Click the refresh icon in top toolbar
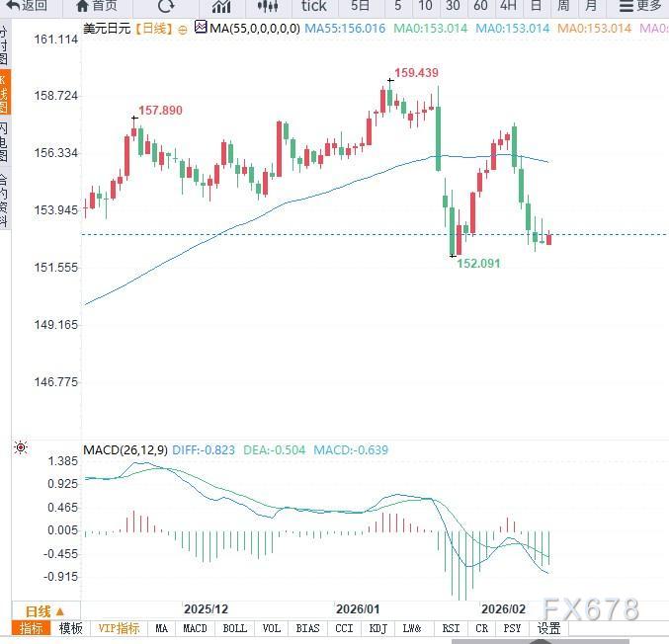 pyautogui.click(x=165, y=6)
